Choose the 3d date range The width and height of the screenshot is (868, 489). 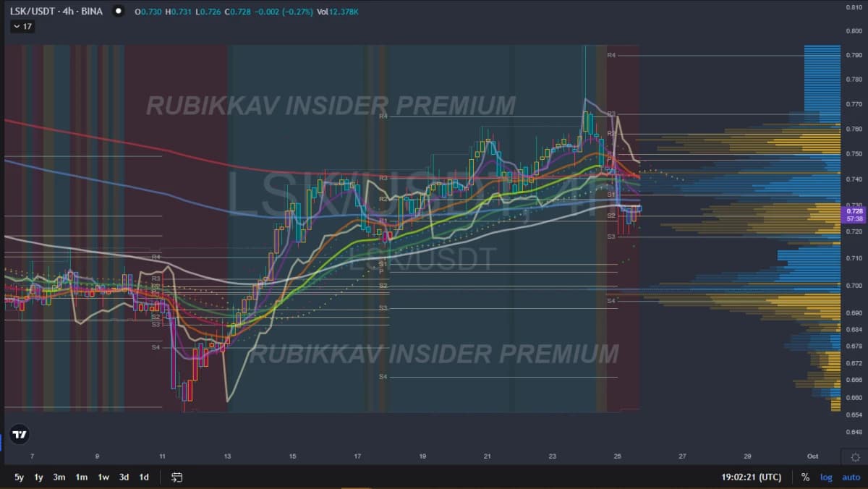tap(124, 477)
